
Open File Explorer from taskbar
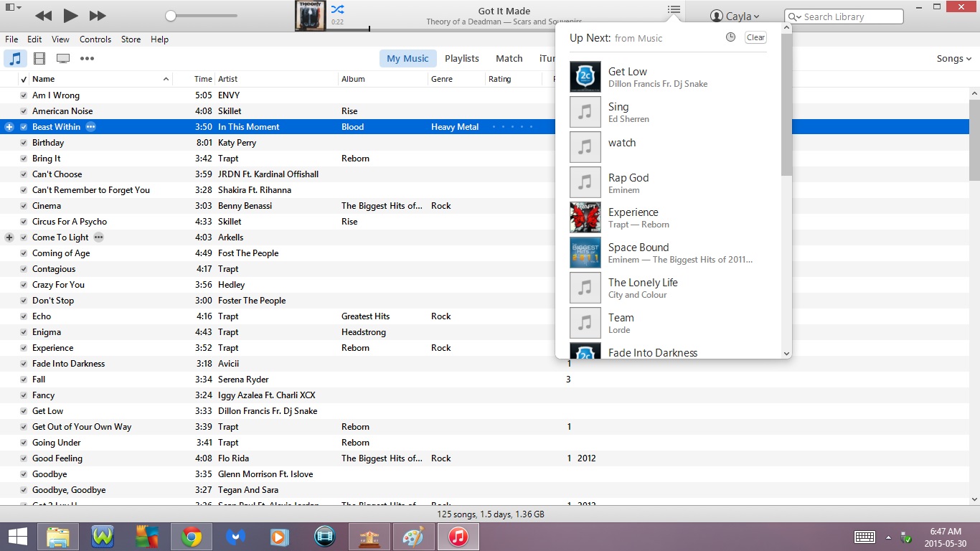[58, 537]
